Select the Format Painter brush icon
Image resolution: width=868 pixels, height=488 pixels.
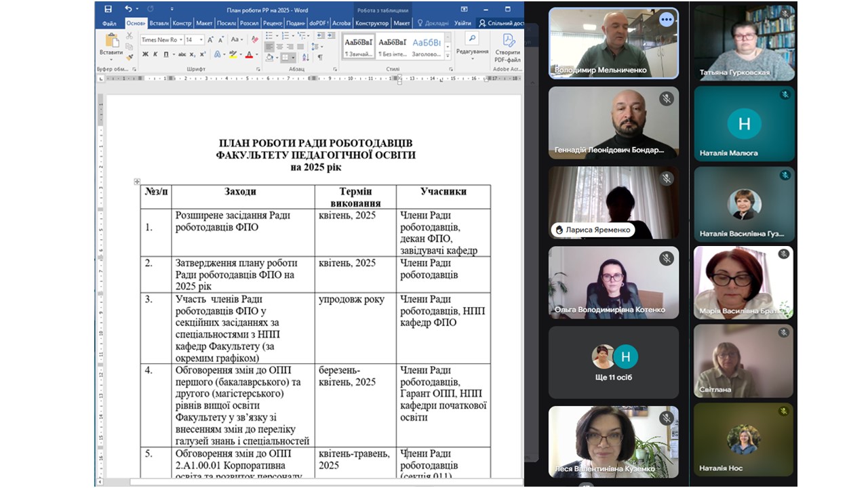click(x=130, y=58)
